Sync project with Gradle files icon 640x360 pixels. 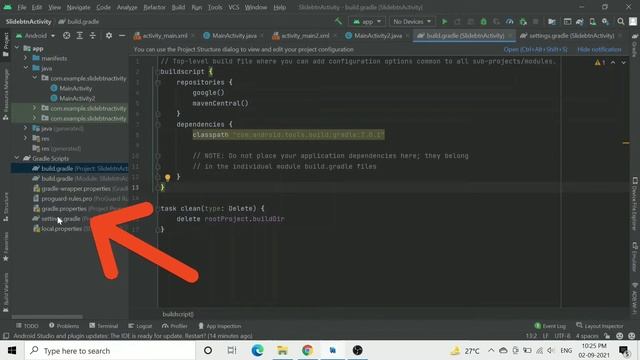click(x=580, y=22)
